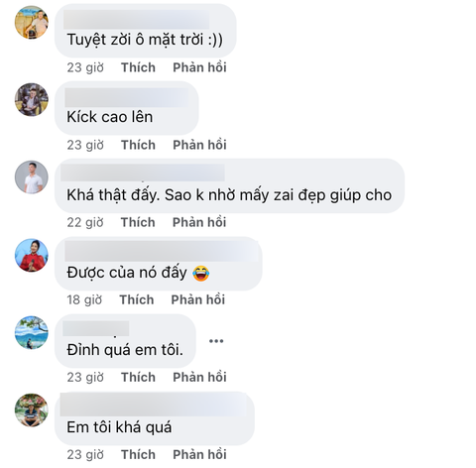Open avatar next to 'Tuyệt zời ô mặt trời' comment
476x468 pixels.
32,23
